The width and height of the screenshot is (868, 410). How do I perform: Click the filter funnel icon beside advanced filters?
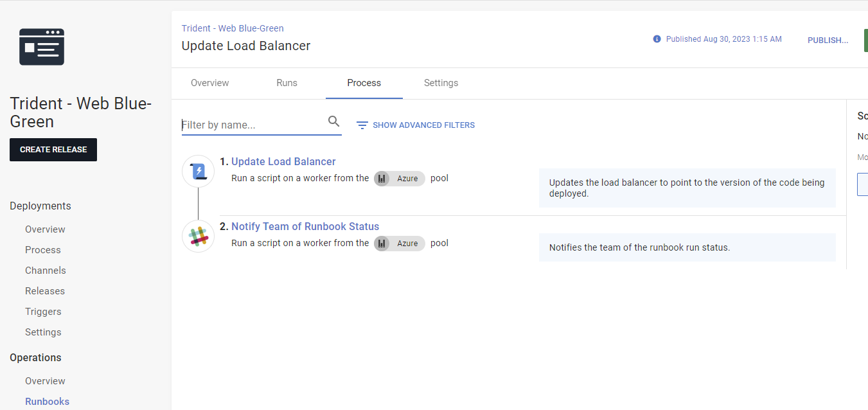click(x=362, y=125)
